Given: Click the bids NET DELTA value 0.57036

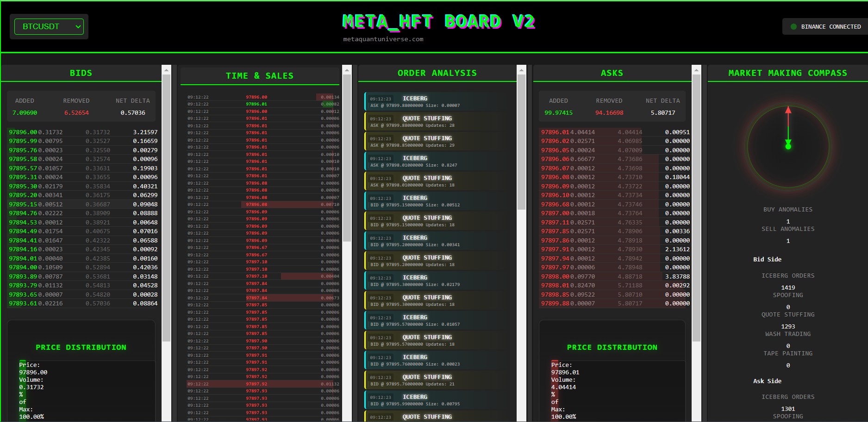Looking at the screenshot, I should (133, 112).
